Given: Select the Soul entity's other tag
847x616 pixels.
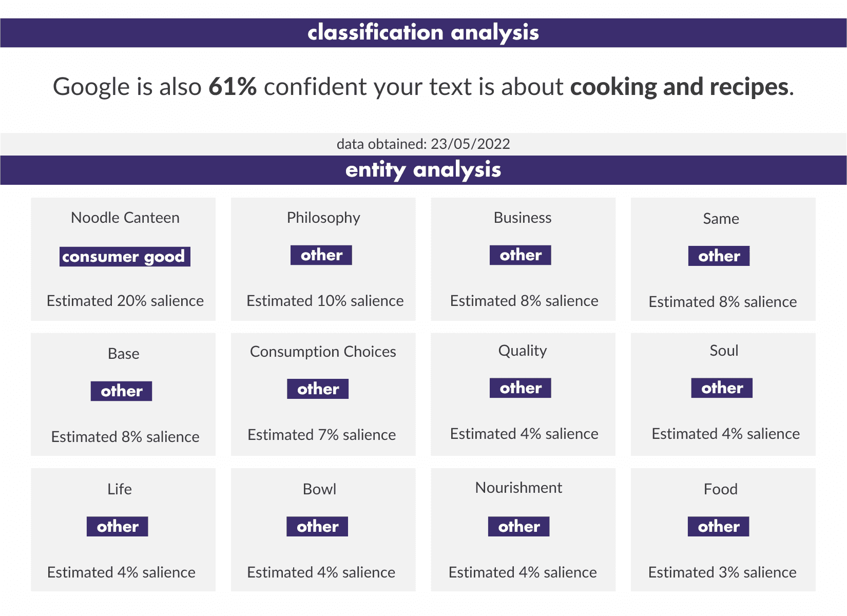Looking at the screenshot, I should point(722,388).
